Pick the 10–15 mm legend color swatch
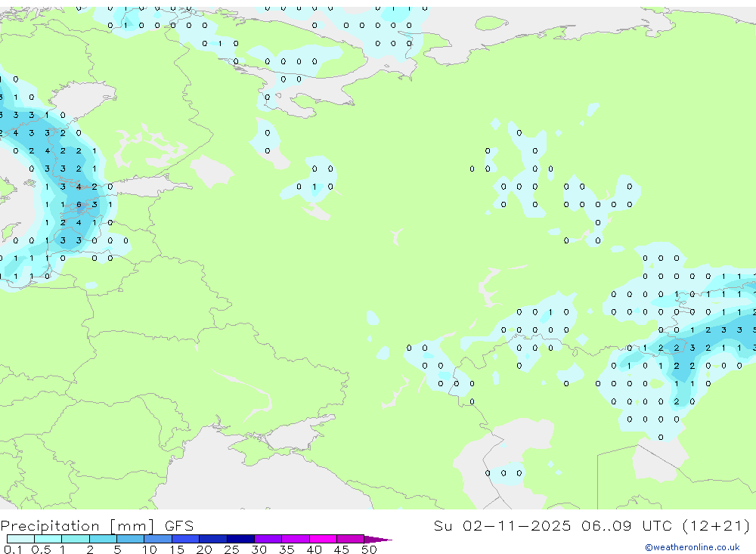This screenshot has width=756, height=554. click(x=158, y=539)
